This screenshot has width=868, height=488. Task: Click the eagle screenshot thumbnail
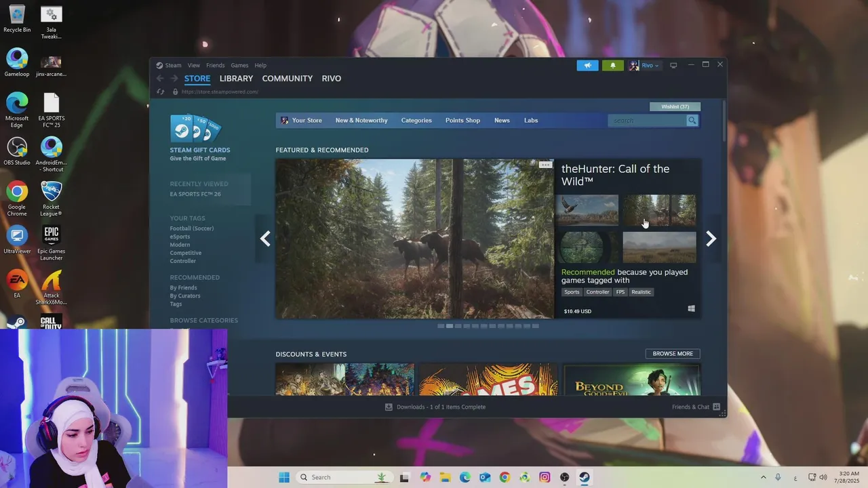(x=588, y=210)
